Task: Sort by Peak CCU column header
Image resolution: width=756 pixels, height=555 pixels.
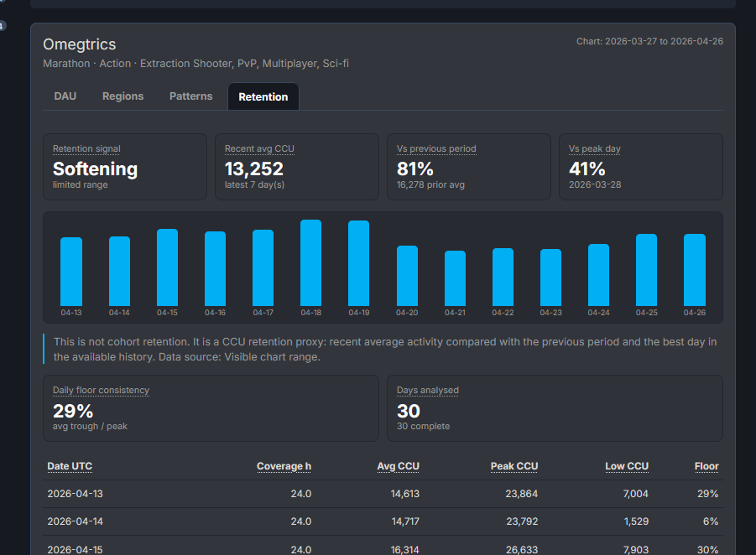Action: 514,466
